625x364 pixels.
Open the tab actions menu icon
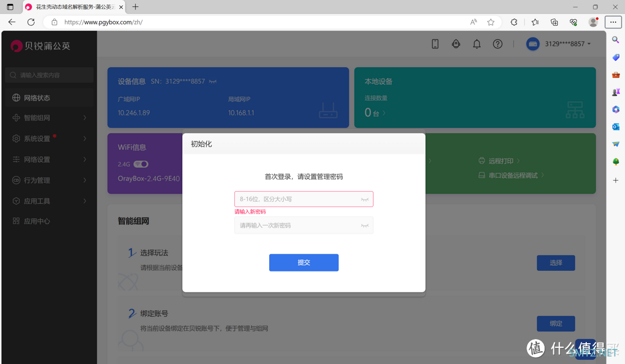(10, 7)
